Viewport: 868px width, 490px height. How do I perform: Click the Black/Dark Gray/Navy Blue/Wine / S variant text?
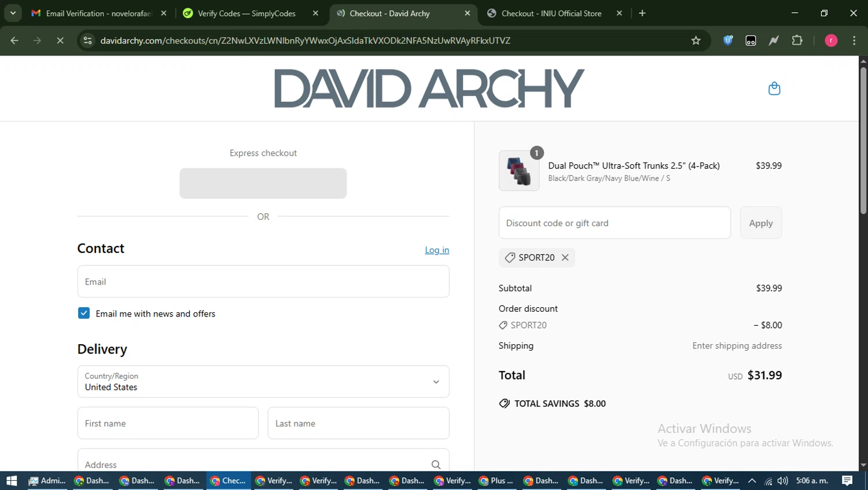point(609,178)
